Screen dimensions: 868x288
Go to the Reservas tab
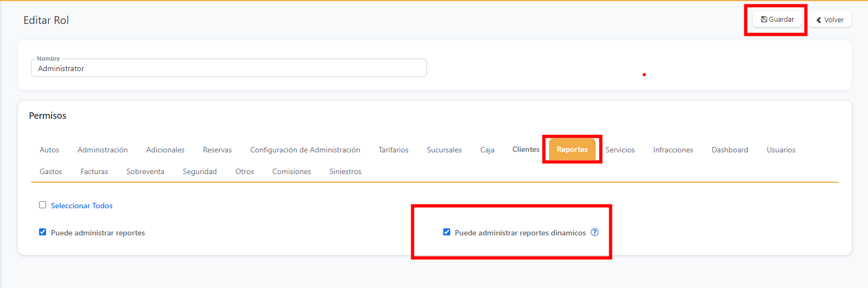[217, 150]
